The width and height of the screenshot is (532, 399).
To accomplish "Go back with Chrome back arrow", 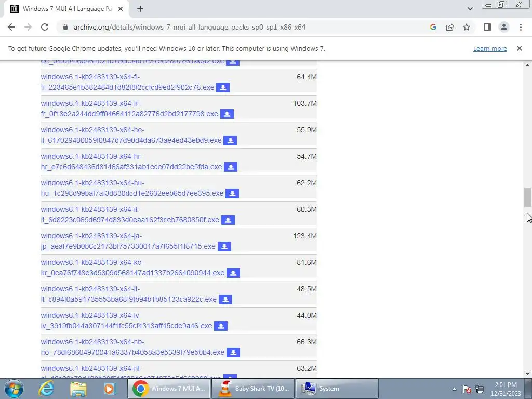I will click(11, 27).
